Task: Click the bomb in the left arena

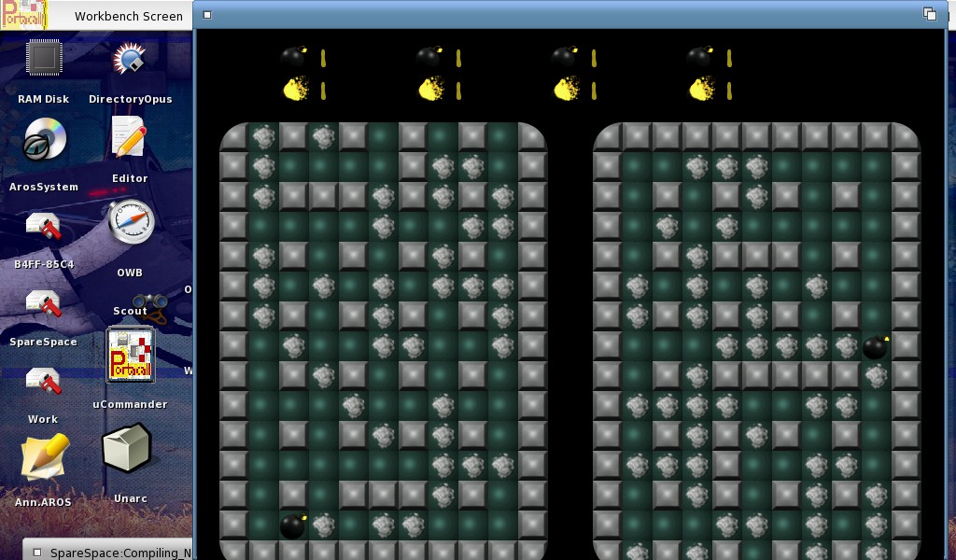Action: [x=293, y=525]
